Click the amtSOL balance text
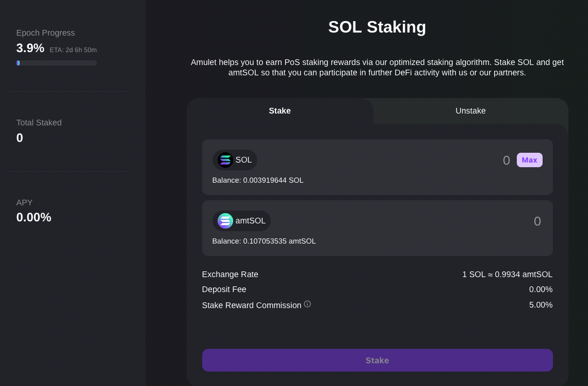This screenshot has height=386, width=588. coord(264,241)
